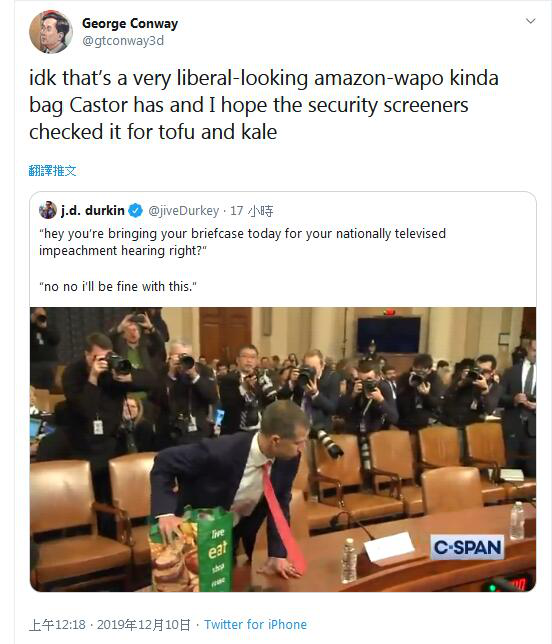The width and height of the screenshot is (552, 644).
Task: Click the date 2019年12月10日
Action: 144,625
